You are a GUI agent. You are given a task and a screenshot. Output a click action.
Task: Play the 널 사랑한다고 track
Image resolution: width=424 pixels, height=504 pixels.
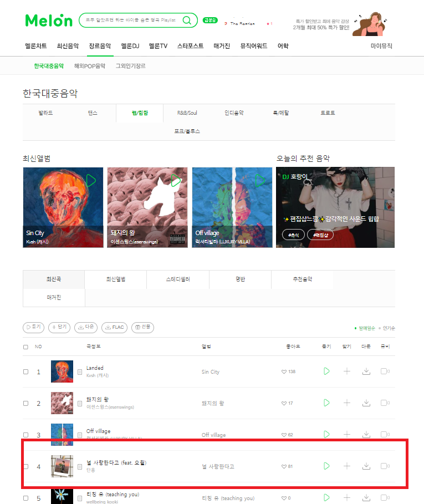pyautogui.click(x=326, y=466)
